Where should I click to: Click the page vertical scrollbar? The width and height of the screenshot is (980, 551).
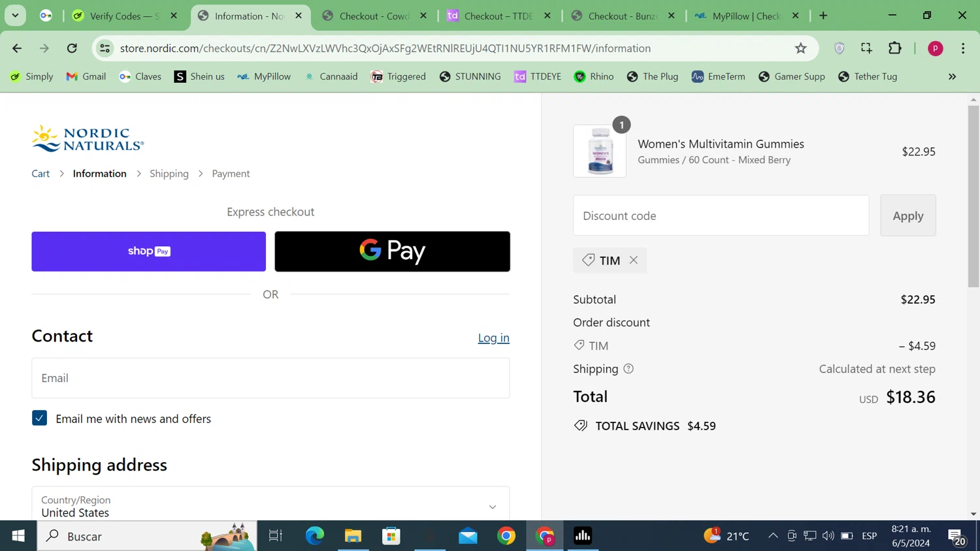point(973,196)
